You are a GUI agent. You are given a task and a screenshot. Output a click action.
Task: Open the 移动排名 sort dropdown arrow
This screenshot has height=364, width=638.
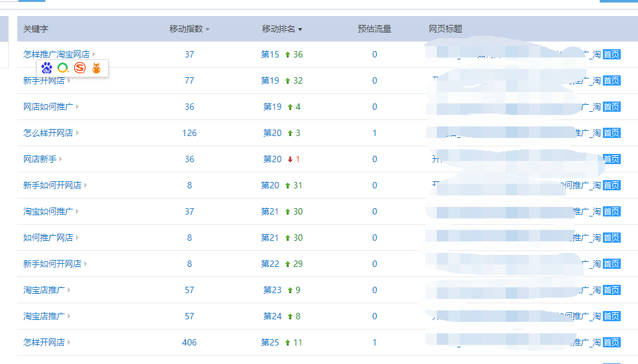click(x=300, y=29)
